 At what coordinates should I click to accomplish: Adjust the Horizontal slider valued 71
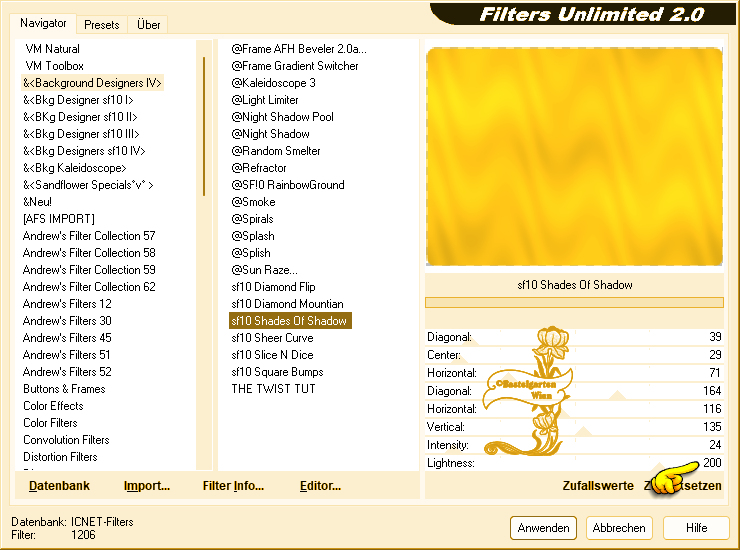pyautogui.click(x=574, y=373)
